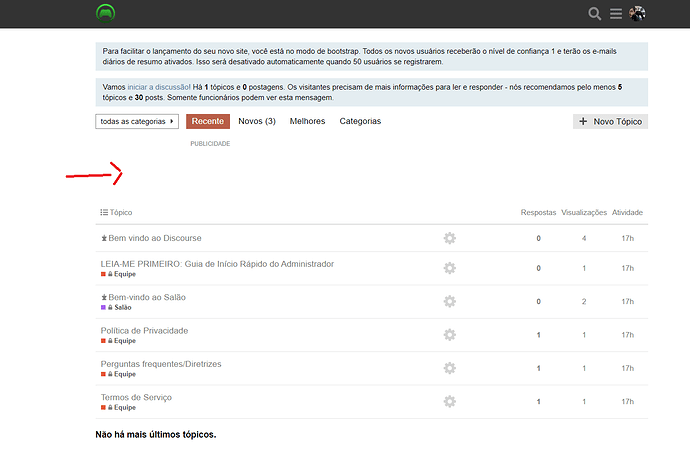The height and width of the screenshot is (450, 690).
Task: Click the Novo Tópico button
Action: click(610, 121)
